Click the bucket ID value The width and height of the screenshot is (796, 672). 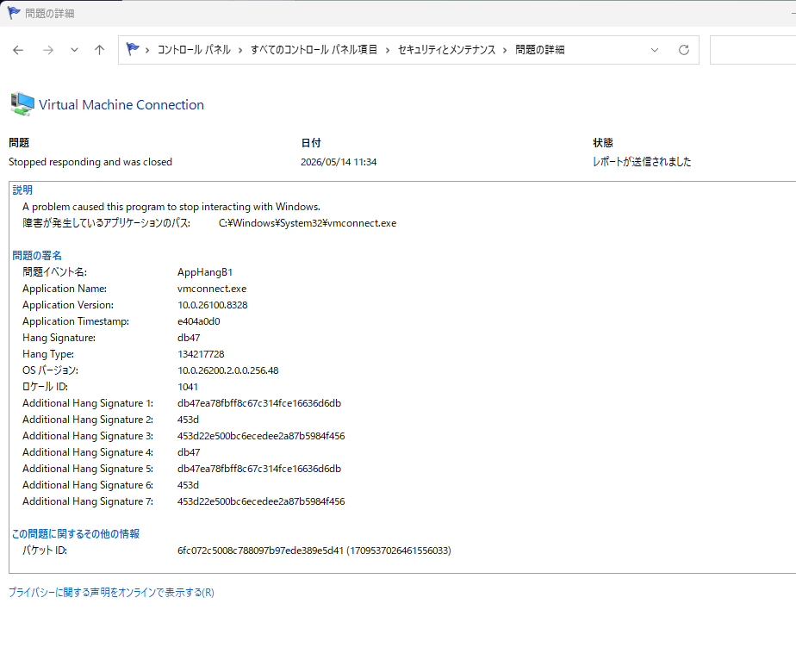click(x=314, y=551)
